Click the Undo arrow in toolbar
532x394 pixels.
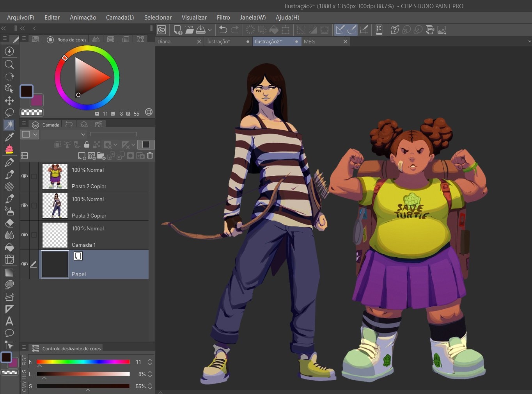223,30
